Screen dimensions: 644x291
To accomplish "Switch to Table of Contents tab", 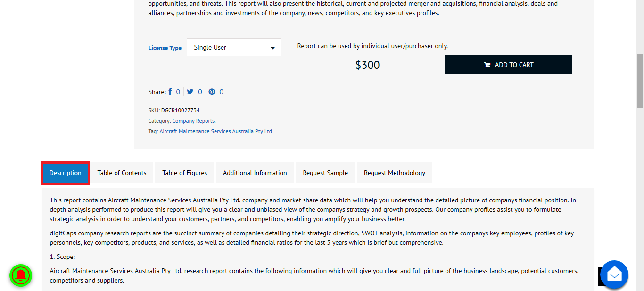I will (x=122, y=173).
